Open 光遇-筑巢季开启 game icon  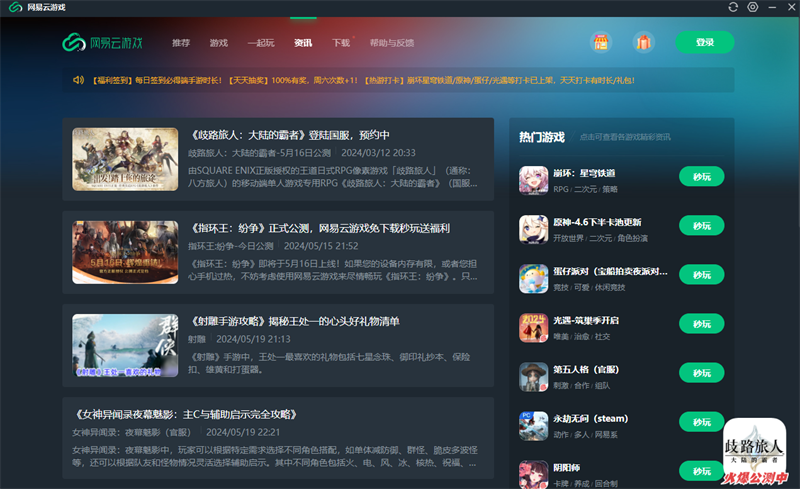(x=533, y=328)
